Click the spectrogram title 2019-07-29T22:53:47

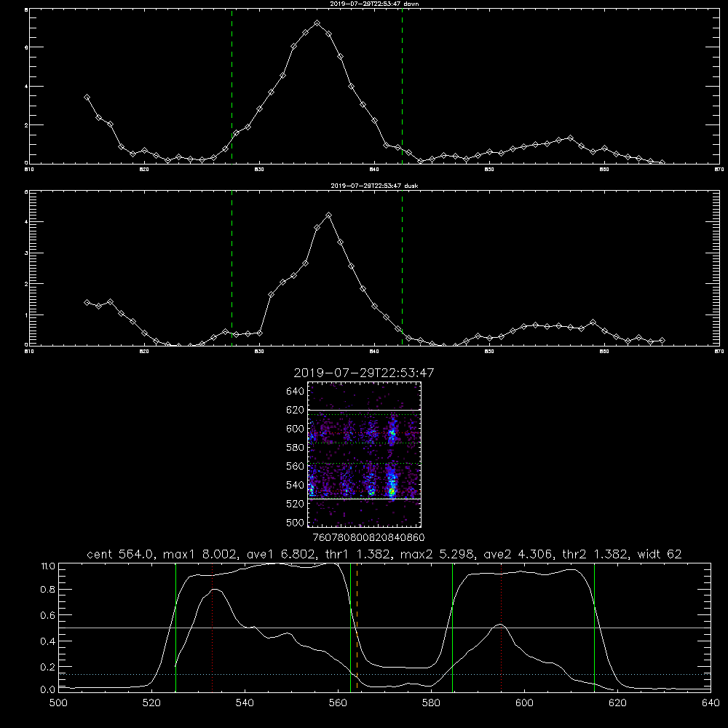364,373
